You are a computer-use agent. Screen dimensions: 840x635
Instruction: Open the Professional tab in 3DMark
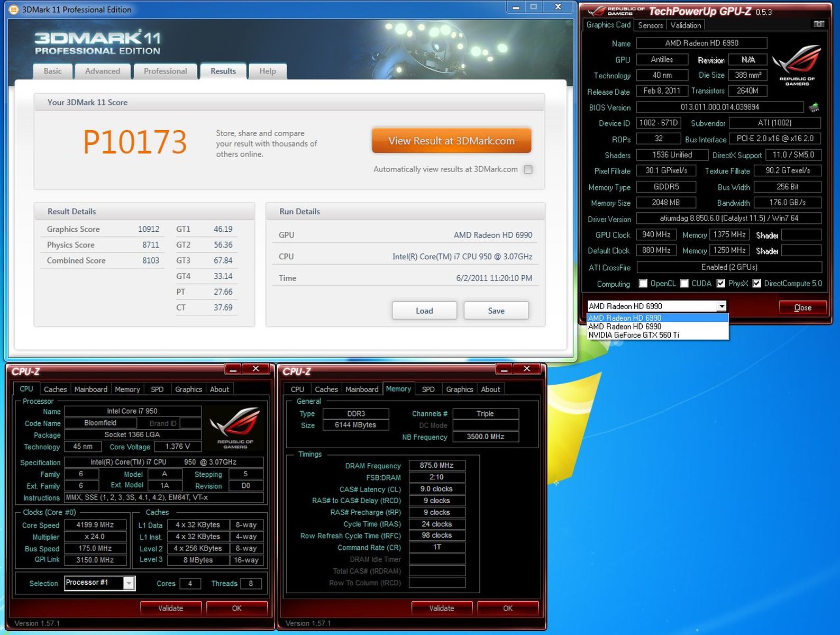pos(166,71)
